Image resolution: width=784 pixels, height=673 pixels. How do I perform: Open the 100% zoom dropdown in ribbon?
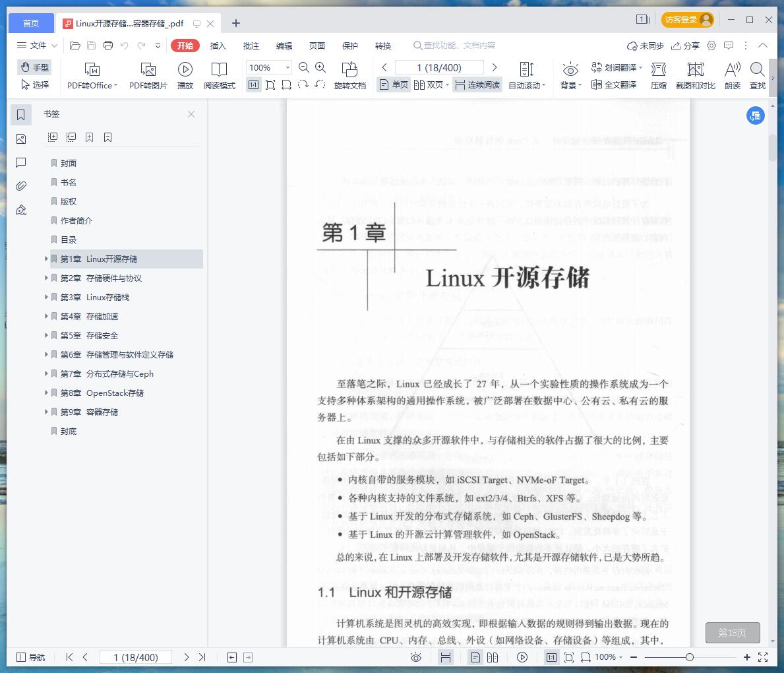click(x=287, y=67)
